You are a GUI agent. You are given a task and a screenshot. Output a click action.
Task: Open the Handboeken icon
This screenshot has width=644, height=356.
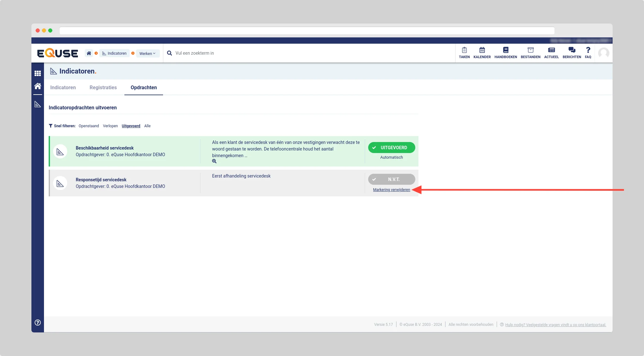[x=505, y=52]
